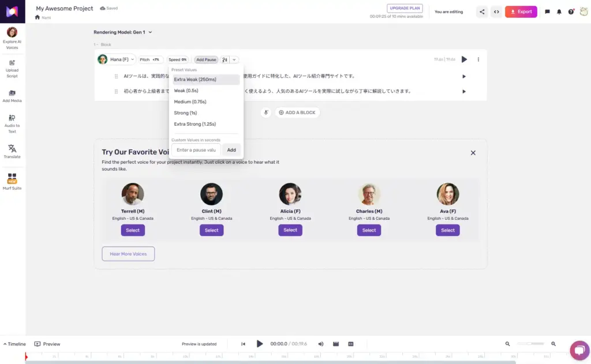
Task: Click the pronunciation icon beside Add Pause
Action: tap(225, 59)
